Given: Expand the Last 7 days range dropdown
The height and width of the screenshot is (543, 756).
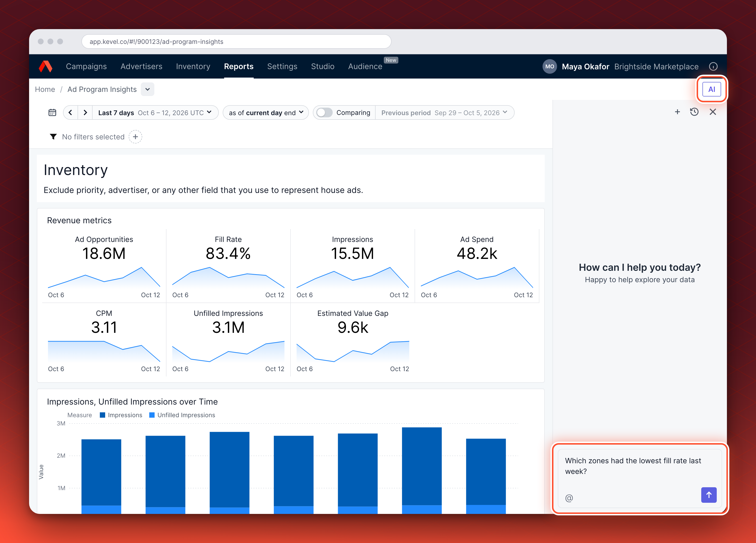Looking at the screenshot, I should point(155,113).
